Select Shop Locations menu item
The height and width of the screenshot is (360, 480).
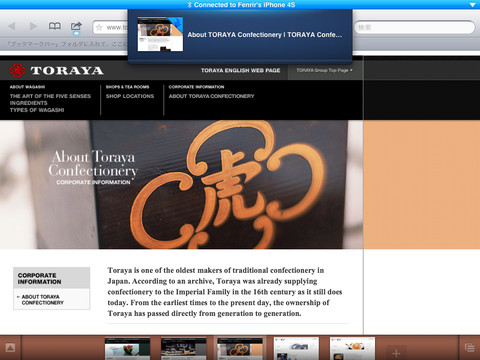pos(130,96)
